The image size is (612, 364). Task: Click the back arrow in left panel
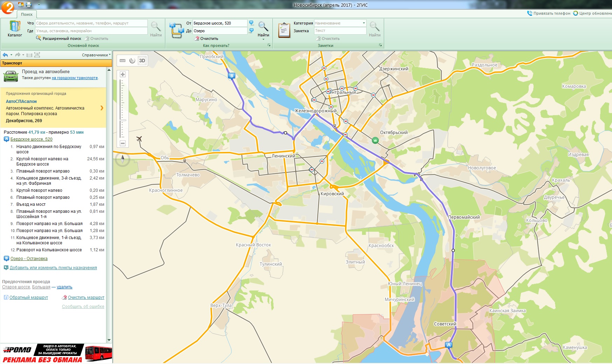(x=5, y=55)
